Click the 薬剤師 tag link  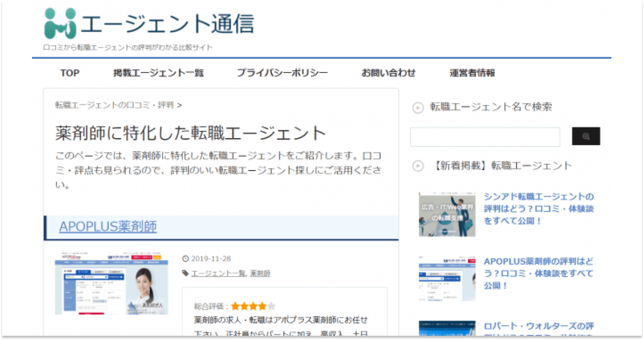pos(260,273)
